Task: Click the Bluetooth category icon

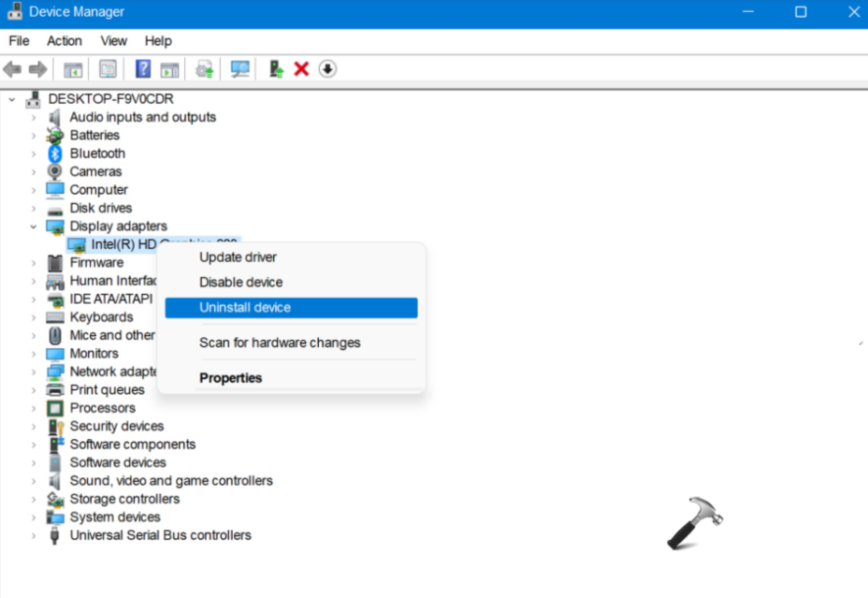Action: coord(55,153)
